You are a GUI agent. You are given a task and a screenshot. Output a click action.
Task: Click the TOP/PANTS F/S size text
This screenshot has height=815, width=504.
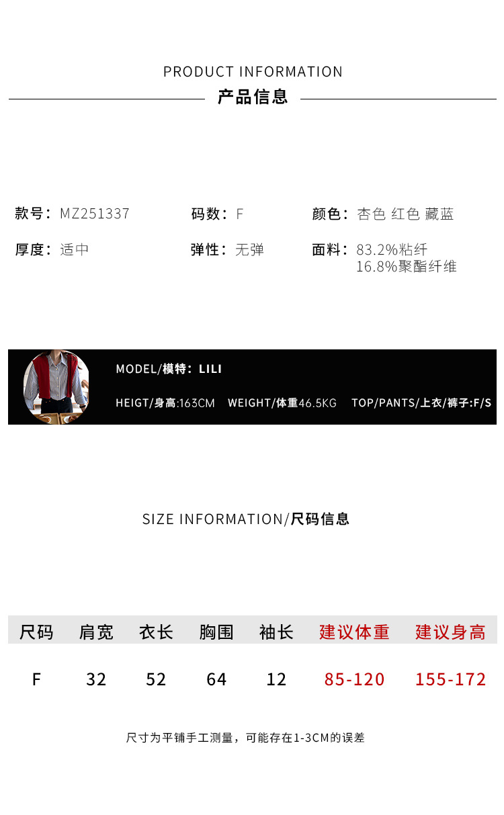[x=421, y=403]
